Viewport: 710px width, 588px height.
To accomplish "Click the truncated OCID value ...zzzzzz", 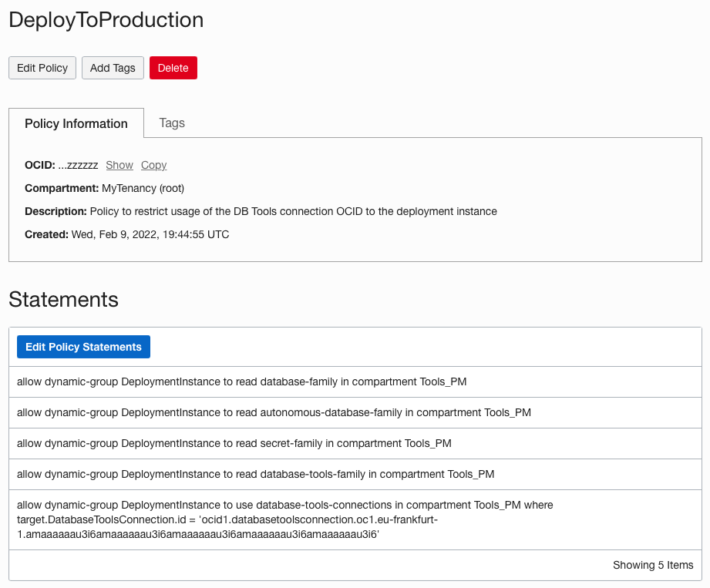I will point(78,165).
